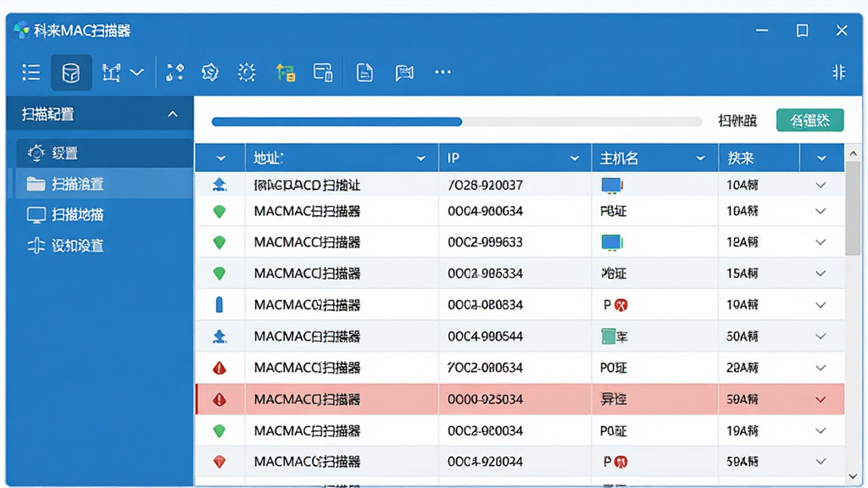Click the scan progress bar
868x488 pixels.
[457, 122]
